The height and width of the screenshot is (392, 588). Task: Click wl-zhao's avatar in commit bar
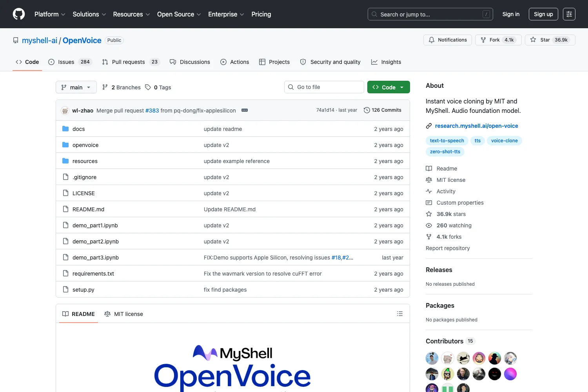(x=65, y=111)
